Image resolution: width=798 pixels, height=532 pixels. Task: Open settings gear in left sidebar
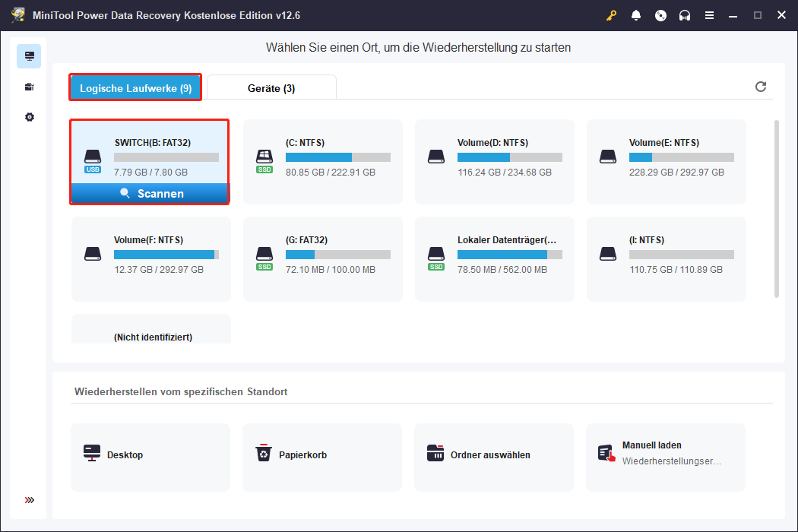tap(29, 117)
